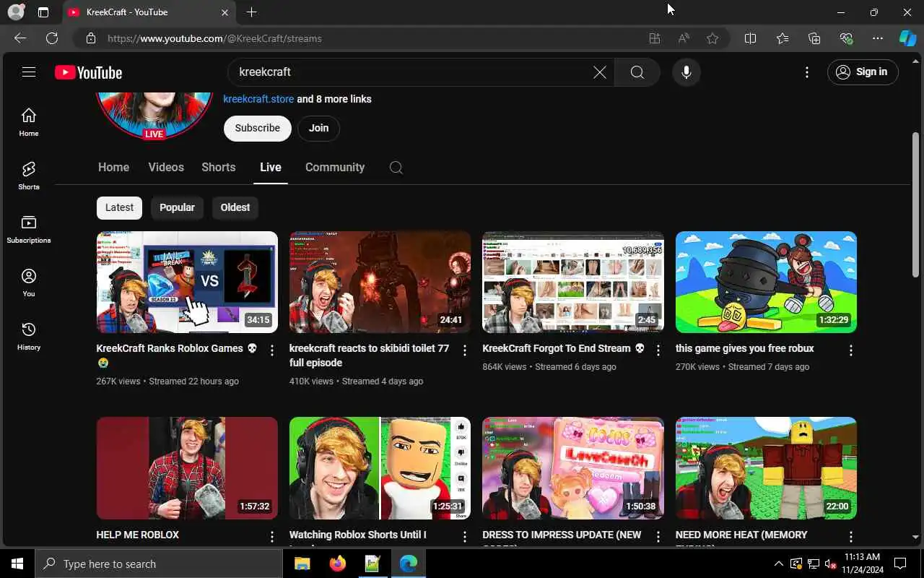The image size is (924, 578).
Task: Open options for HELP ME ROBLOX
Action: (272, 537)
